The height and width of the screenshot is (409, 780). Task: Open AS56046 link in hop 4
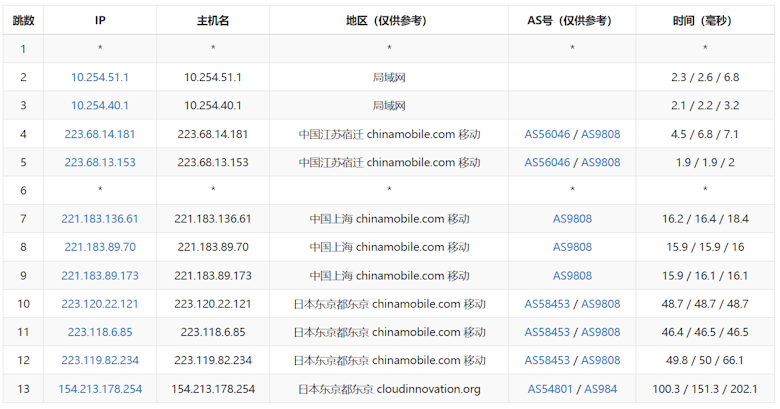[x=547, y=134]
